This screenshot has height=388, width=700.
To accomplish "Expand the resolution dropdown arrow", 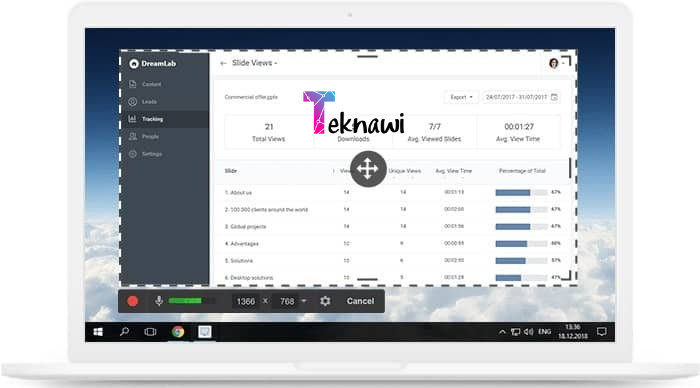I will coord(304,301).
